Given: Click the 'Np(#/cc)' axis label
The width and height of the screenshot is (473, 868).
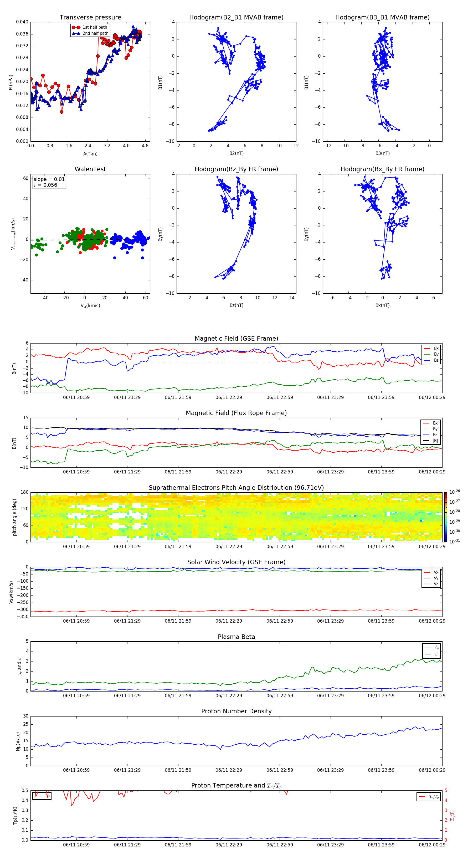Looking at the screenshot, I should [18, 741].
